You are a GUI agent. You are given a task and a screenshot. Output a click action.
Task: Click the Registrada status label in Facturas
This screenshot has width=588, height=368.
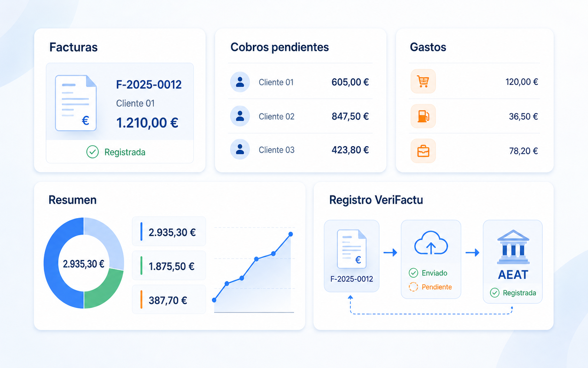(x=125, y=152)
